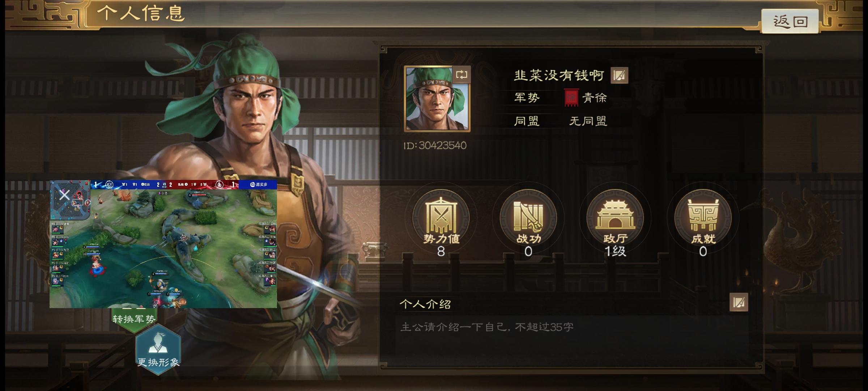Click the personal introduction text field
The image size is (868, 391).
[571, 336]
